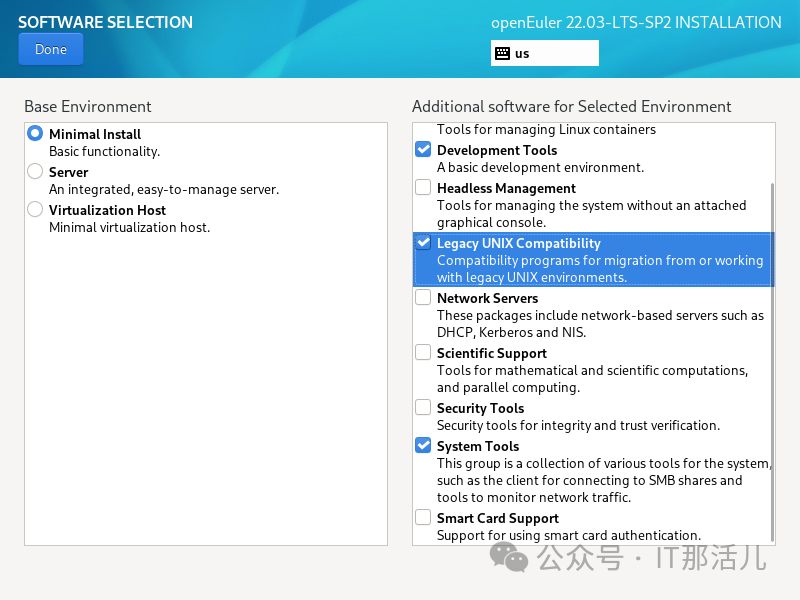Viewport: 800px width, 600px height.
Task: Open the us keyboard layout indicator
Action: pyautogui.click(x=545, y=54)
